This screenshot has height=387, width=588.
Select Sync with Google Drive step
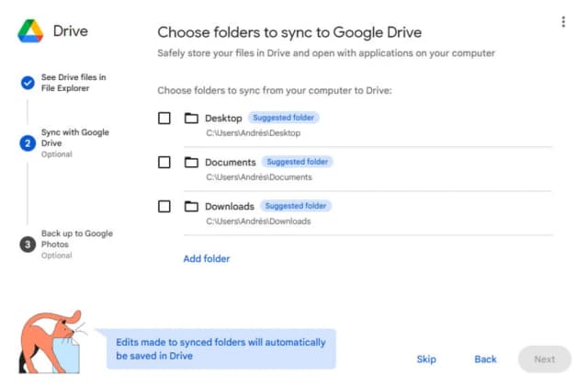coord(75,142)
